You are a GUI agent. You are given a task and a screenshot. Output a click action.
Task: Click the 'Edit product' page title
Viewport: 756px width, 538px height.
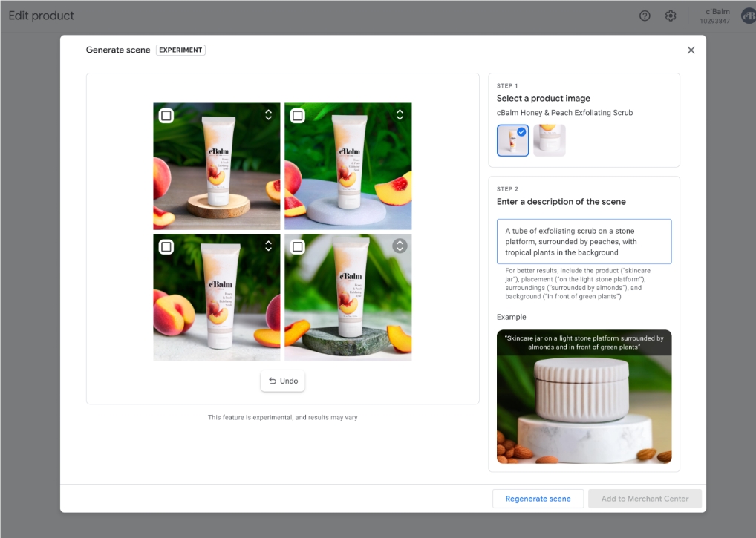(x=42, y=16)
